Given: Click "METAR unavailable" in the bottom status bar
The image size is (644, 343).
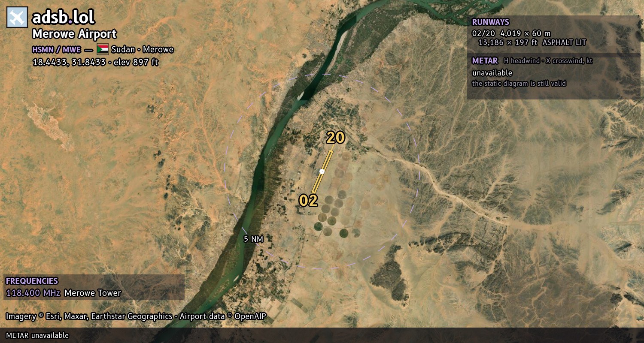Looking at the screenshot, I should [x=37, y=335].
